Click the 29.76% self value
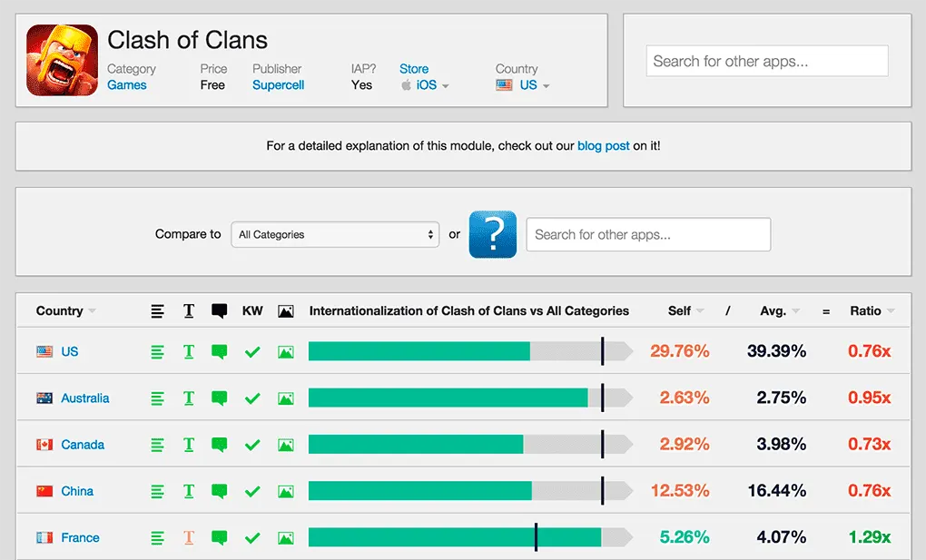The height and width of the screenshot is (560, 926). [x=680, y=351]
